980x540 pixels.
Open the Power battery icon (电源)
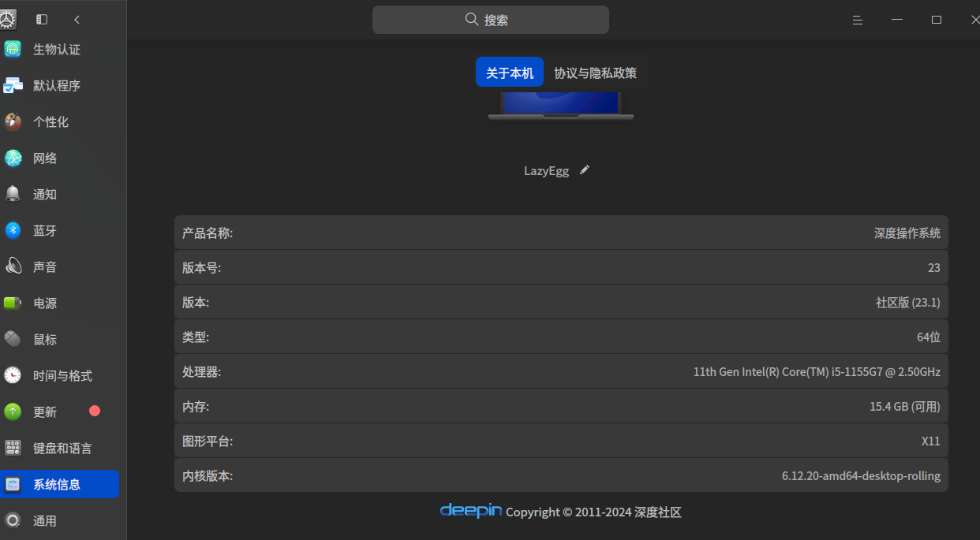[x=13, y=304]
